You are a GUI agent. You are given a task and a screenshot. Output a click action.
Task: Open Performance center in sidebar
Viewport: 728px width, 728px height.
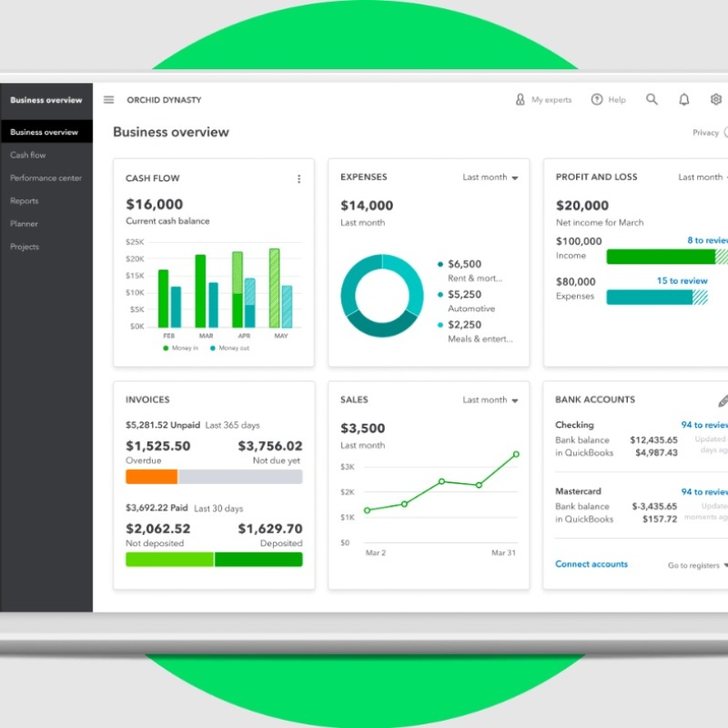pyautogui.click(x=45, y=178)
